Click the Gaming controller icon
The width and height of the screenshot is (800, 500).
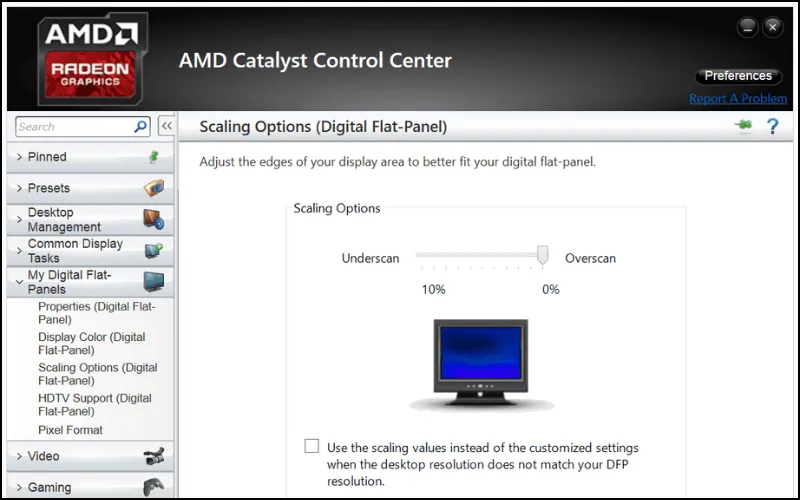pos(154,487)
